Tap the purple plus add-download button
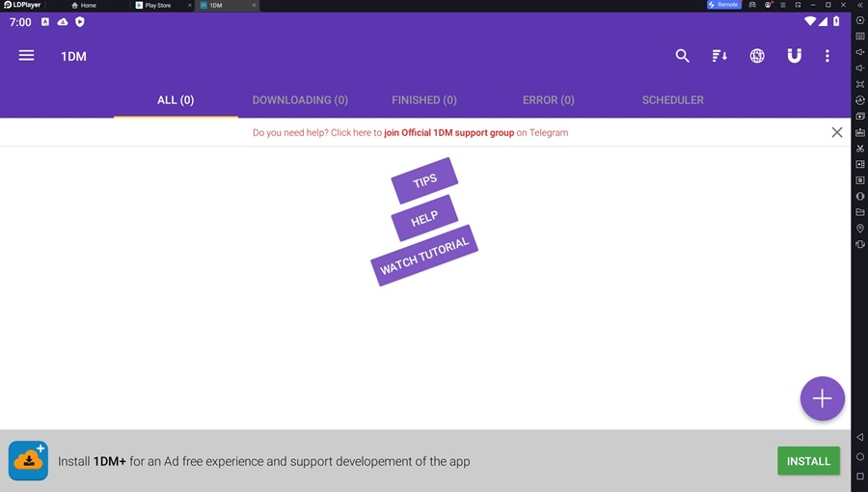Viewport: 868px width, 492px height. pos(822,397)
